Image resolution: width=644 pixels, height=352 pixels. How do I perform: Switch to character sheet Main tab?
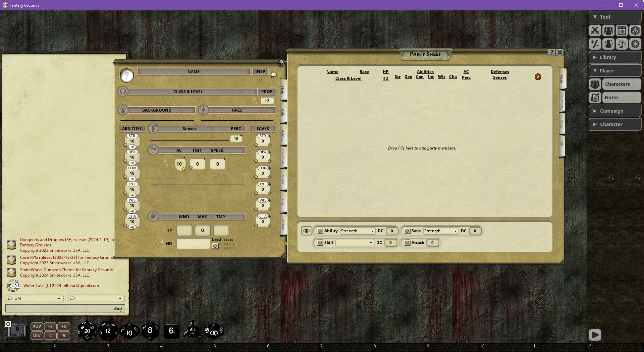[x=283, y=90]
